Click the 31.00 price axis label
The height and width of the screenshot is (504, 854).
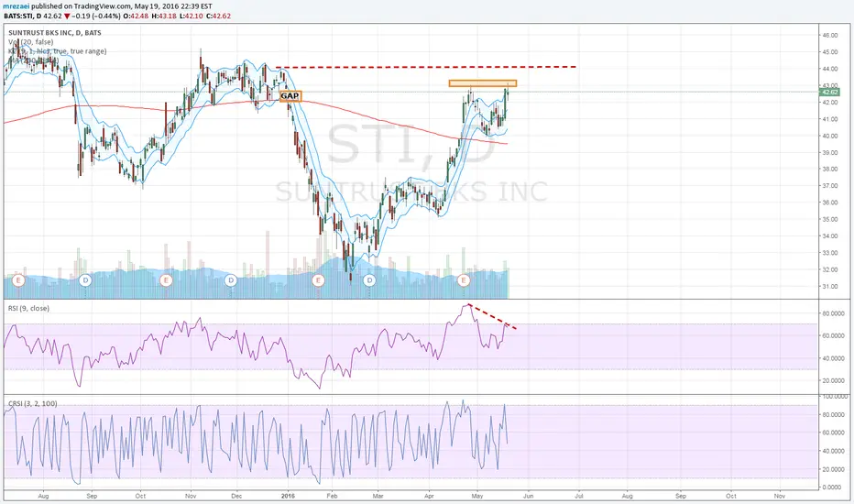tap(830, 287)
